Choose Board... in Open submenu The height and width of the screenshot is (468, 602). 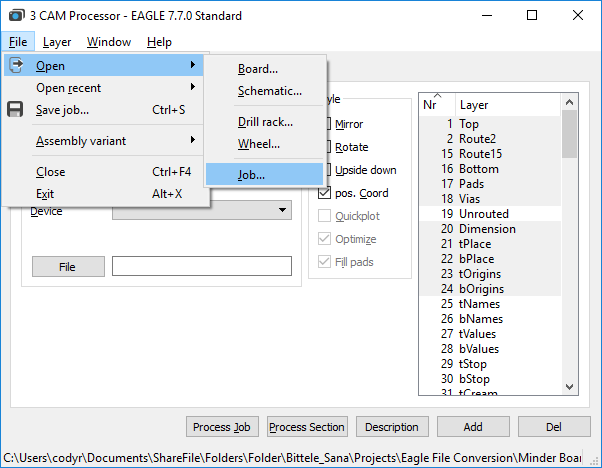pyautogui.click(x=258, y=69)
